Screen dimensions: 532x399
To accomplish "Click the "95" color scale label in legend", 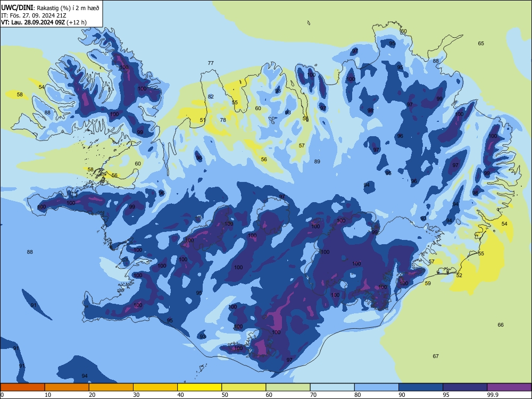I will tap(446, 395).
